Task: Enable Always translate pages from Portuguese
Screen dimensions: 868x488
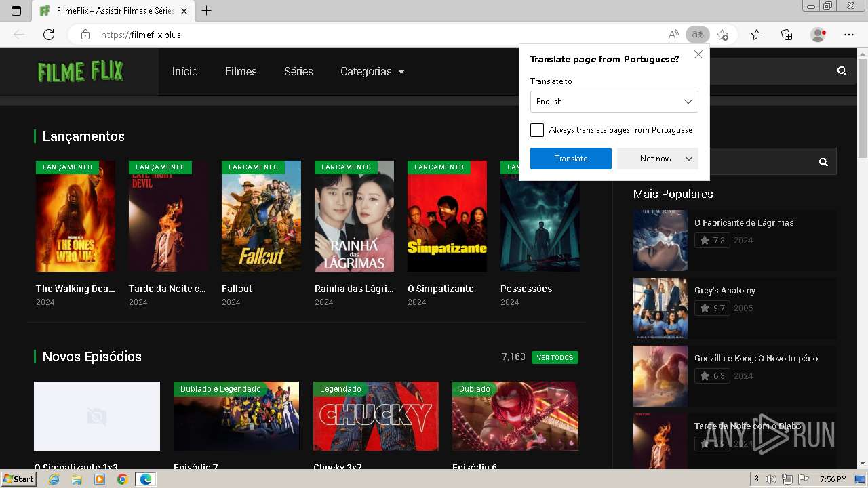Action: (537, 130)
